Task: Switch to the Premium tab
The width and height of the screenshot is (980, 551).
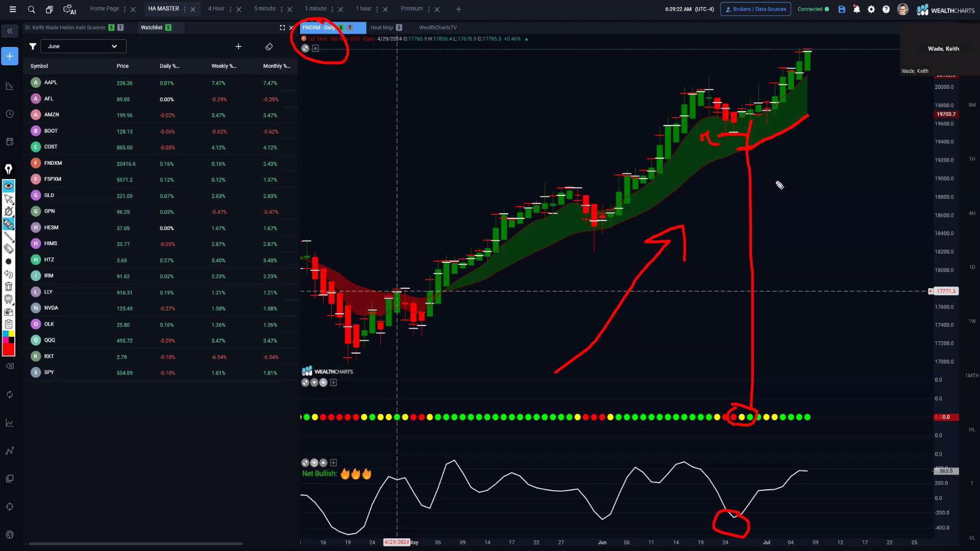Action: (x=412, y=9)
